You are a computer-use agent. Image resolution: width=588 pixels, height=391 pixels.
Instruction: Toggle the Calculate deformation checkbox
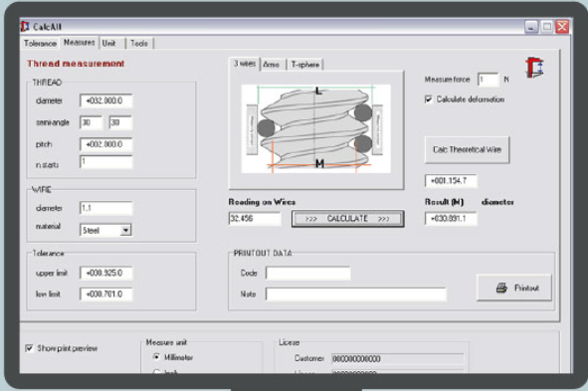coord(428,99)
